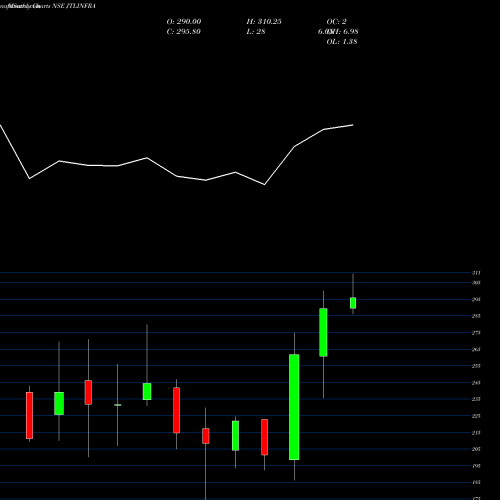Click the tallest green candlestick body
The width and height of the screenshot is (500, 500).
click(x=294, y=407)
